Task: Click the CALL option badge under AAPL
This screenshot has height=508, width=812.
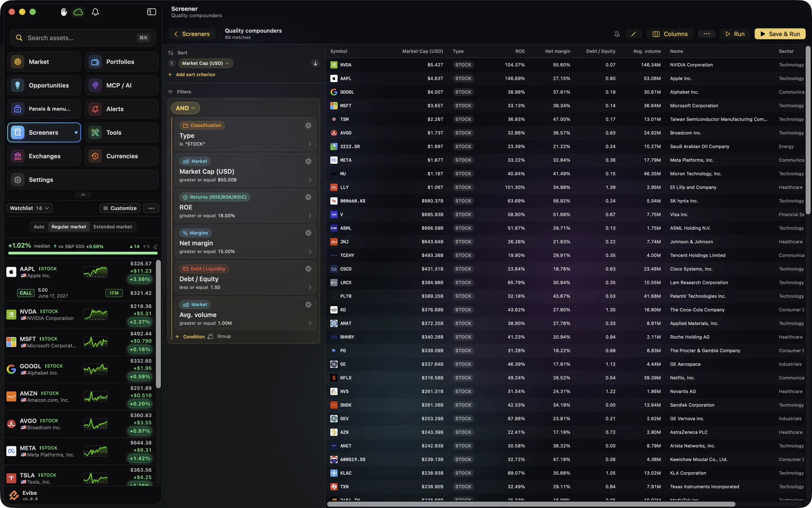Action: [x=26, y=293]
